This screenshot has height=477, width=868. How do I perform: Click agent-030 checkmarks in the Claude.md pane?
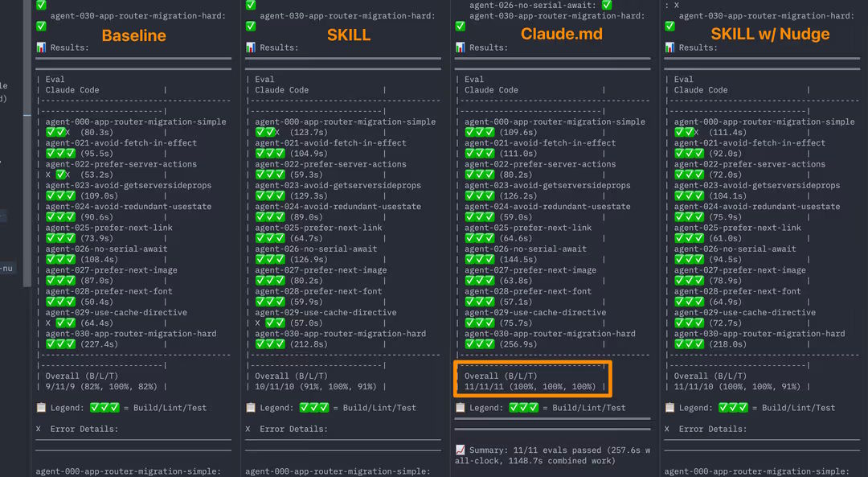[x=480, y=344]
